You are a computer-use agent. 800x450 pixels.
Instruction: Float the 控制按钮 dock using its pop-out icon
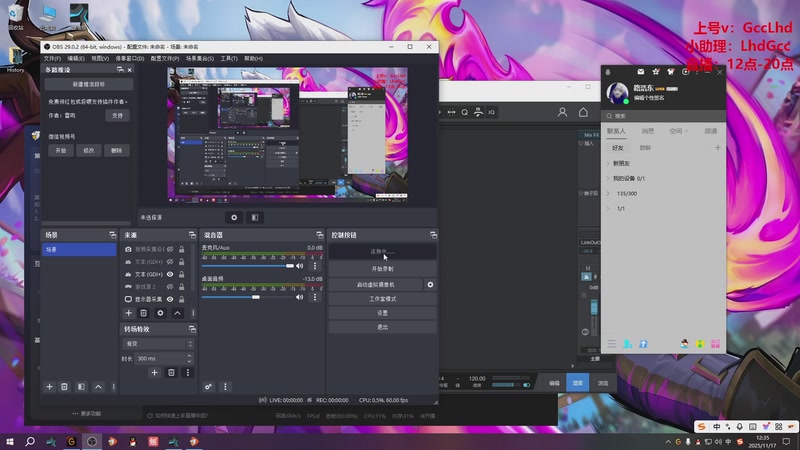click(433, 235)
